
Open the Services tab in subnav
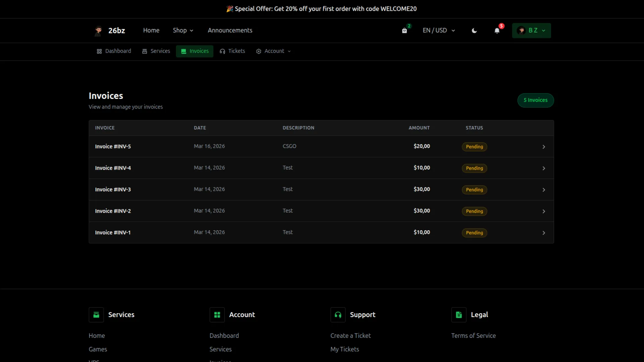[156, 51]
